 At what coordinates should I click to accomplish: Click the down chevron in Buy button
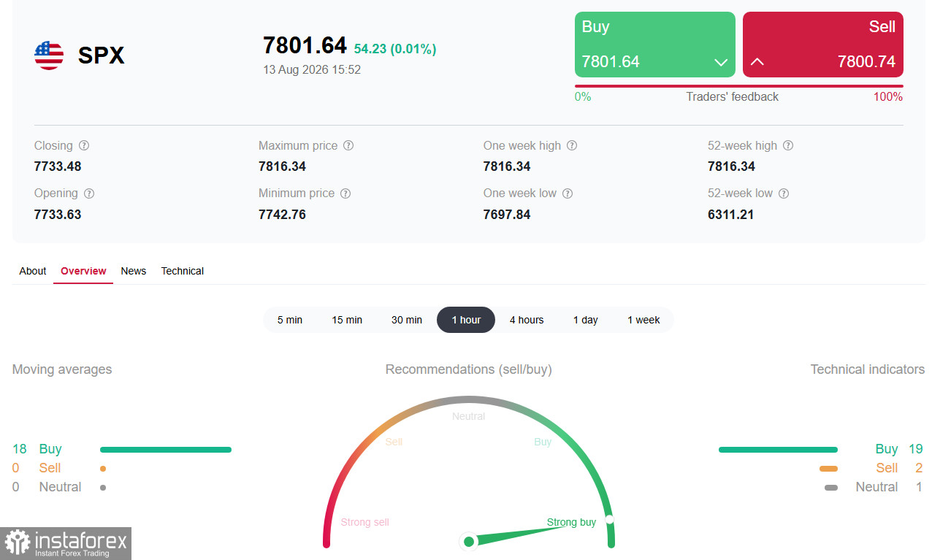click(721, 62)
